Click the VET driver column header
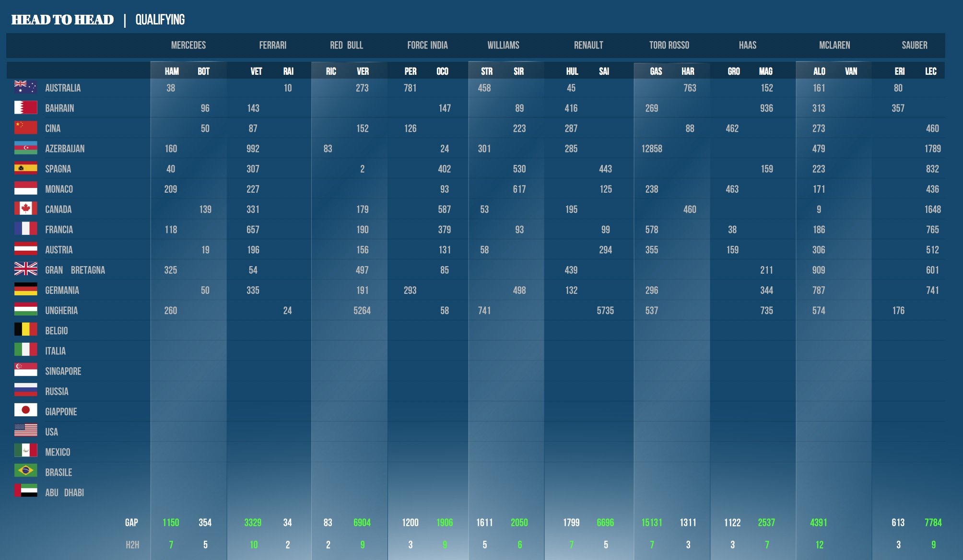 pyautogui.click(x=256, y=71)
